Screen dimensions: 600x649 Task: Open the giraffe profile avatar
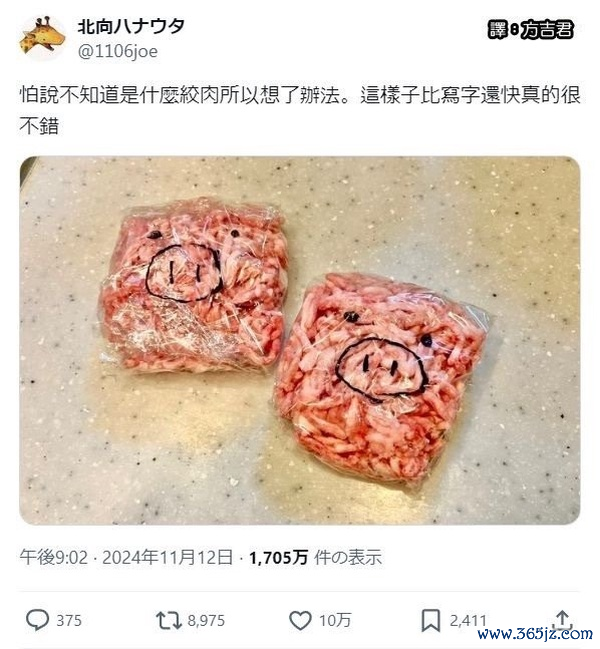tap(42, 39)
